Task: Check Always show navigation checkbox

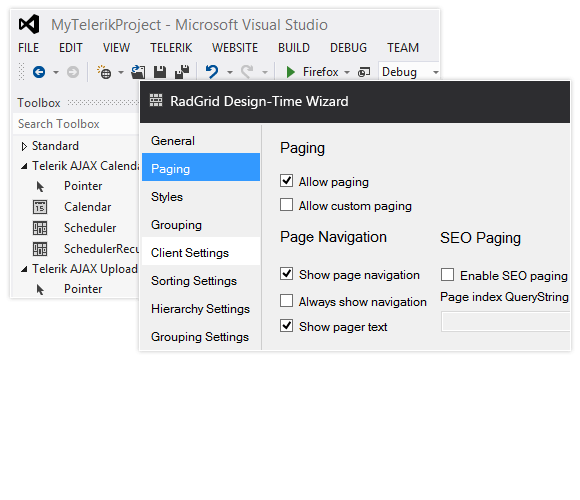Action: tap(287, 301)
